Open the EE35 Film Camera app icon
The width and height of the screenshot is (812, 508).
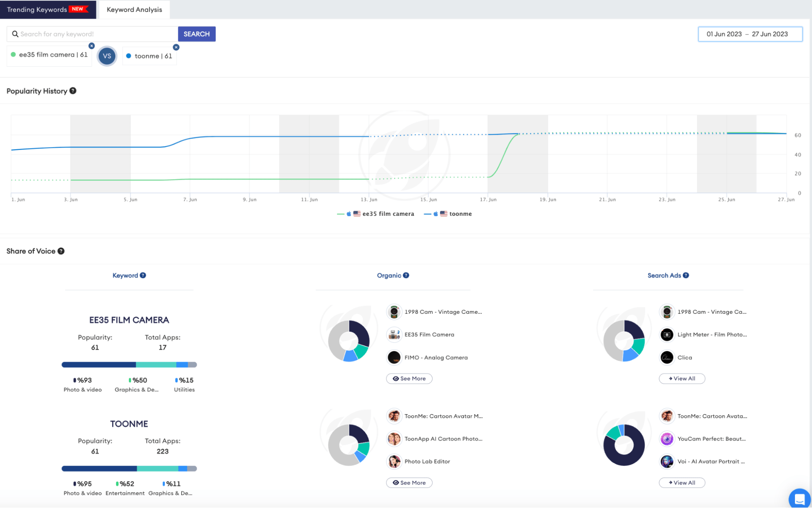pyautogui.click(x=394, y=335)
